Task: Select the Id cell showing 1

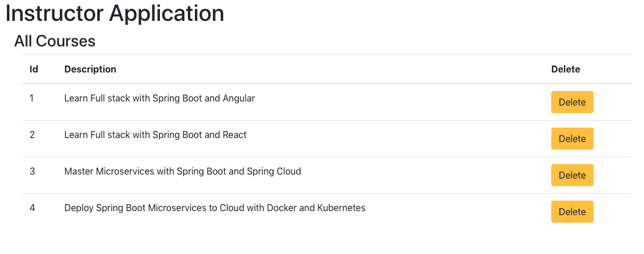Action: tap(32, 98)
